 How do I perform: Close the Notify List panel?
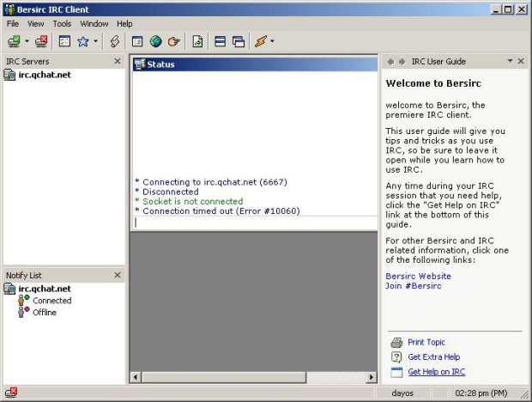[x=118, y=275]
